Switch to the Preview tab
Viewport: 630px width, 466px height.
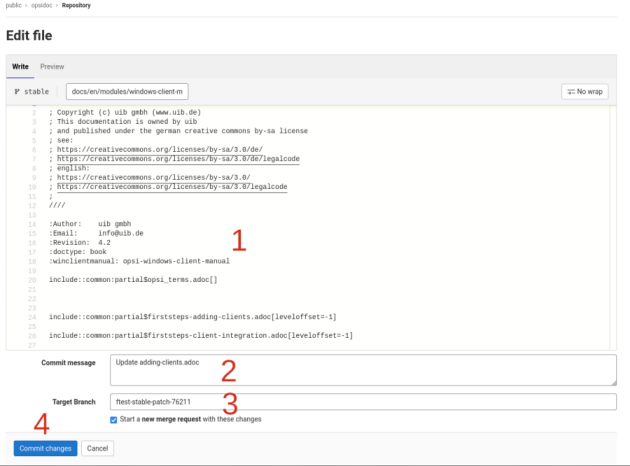tap(52, 67)
